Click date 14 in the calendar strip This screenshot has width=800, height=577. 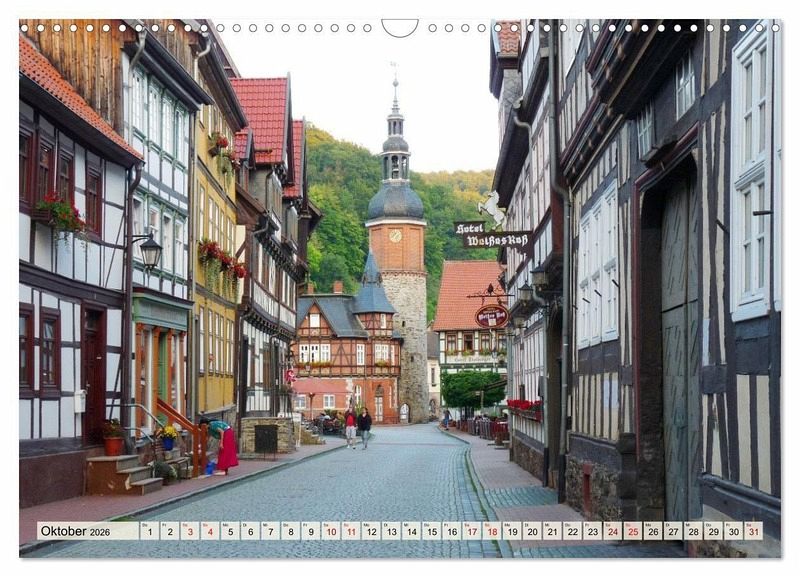coord(411,531)
